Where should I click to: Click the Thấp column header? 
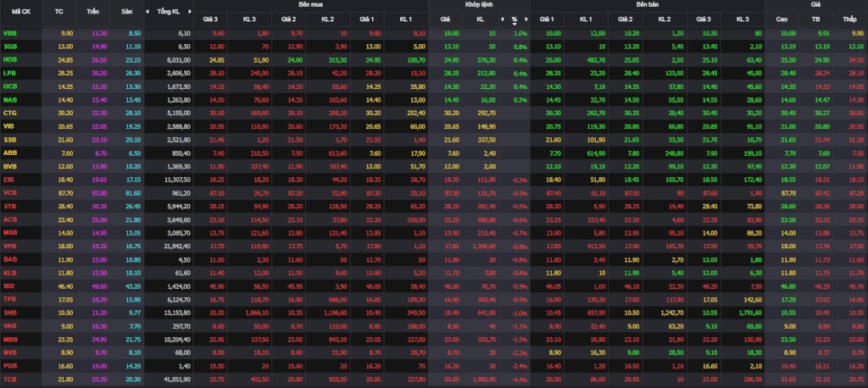pos(849,19)
